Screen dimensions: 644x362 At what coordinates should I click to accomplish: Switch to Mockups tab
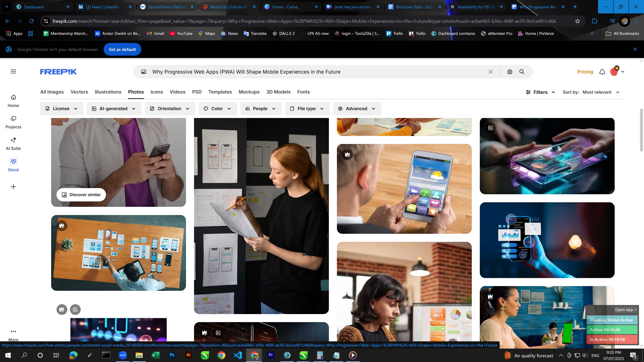point(249,92)
